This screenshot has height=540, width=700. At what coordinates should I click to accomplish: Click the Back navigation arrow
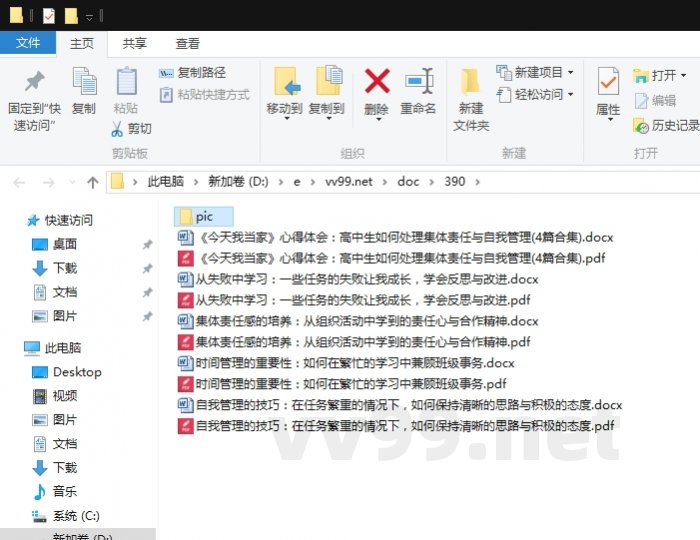[x=19, y=183]
